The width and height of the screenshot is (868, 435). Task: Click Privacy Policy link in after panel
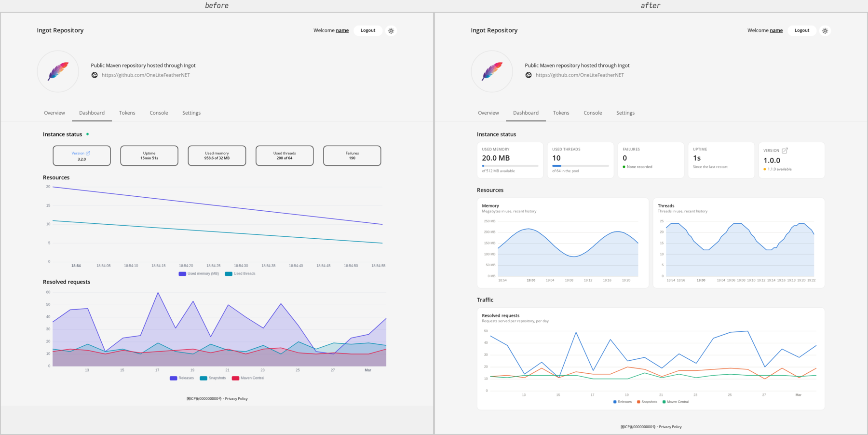pyautogui.click(x=670, y=427)
